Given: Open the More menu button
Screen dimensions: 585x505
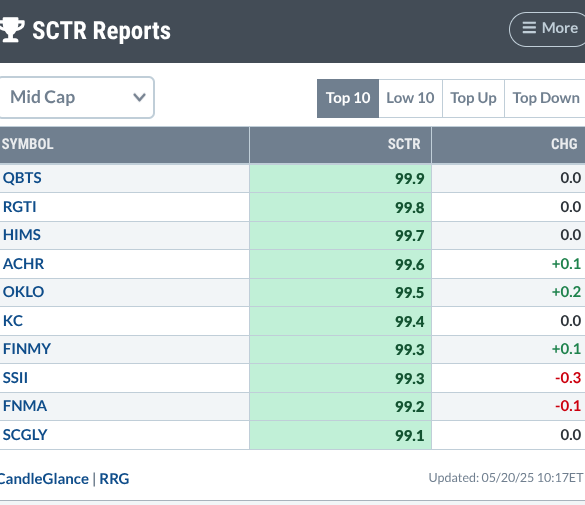Looking at the screenshot, I should click(547, 29).
